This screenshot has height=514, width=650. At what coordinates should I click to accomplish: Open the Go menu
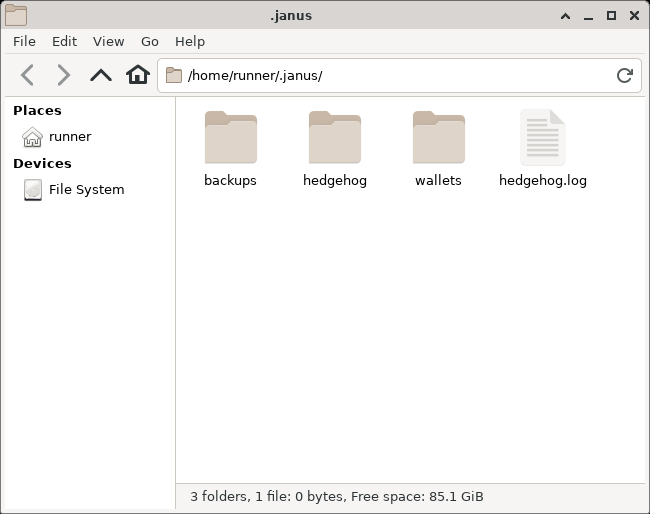click(x=150, y=41)
